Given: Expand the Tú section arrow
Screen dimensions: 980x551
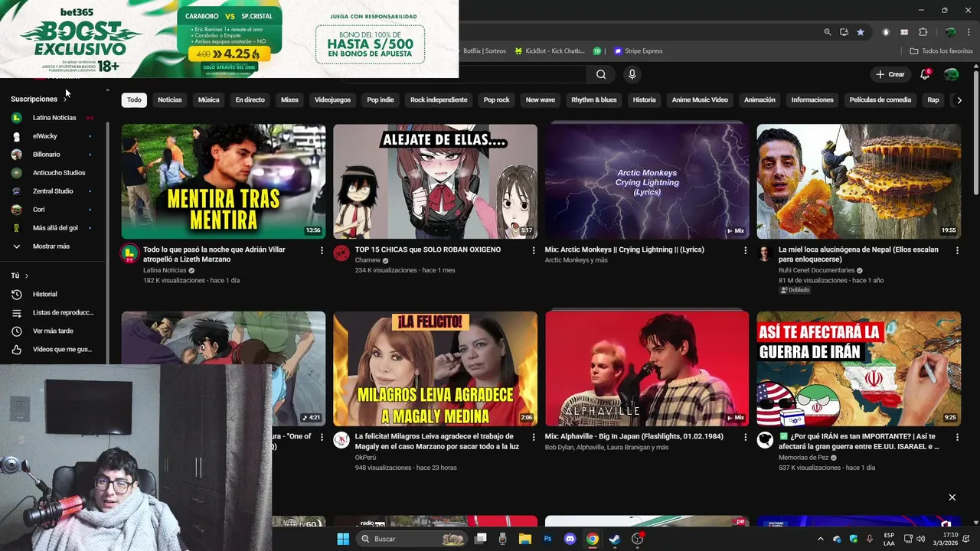Looking at the screenshot, I should click(27, 275).
